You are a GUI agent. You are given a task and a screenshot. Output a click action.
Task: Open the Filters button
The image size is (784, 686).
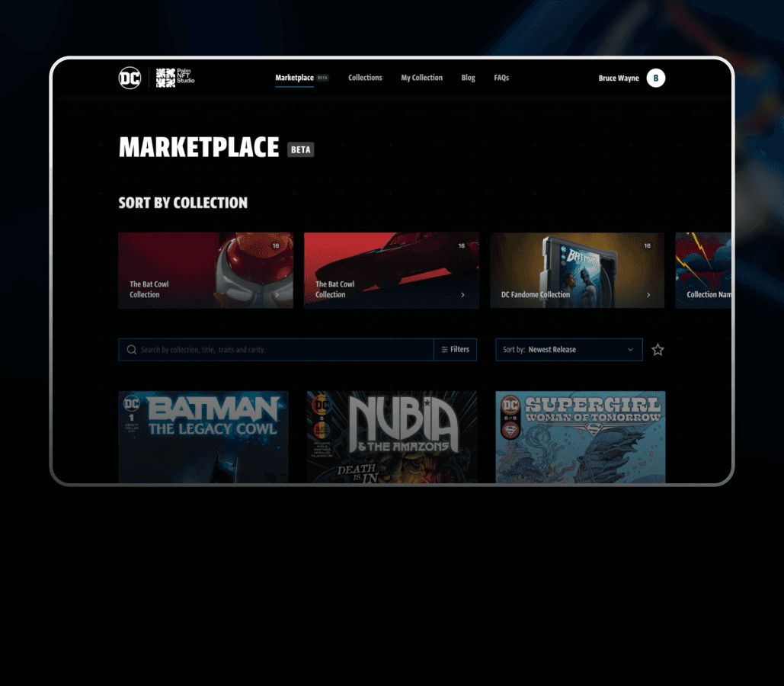tap(455, 349)
